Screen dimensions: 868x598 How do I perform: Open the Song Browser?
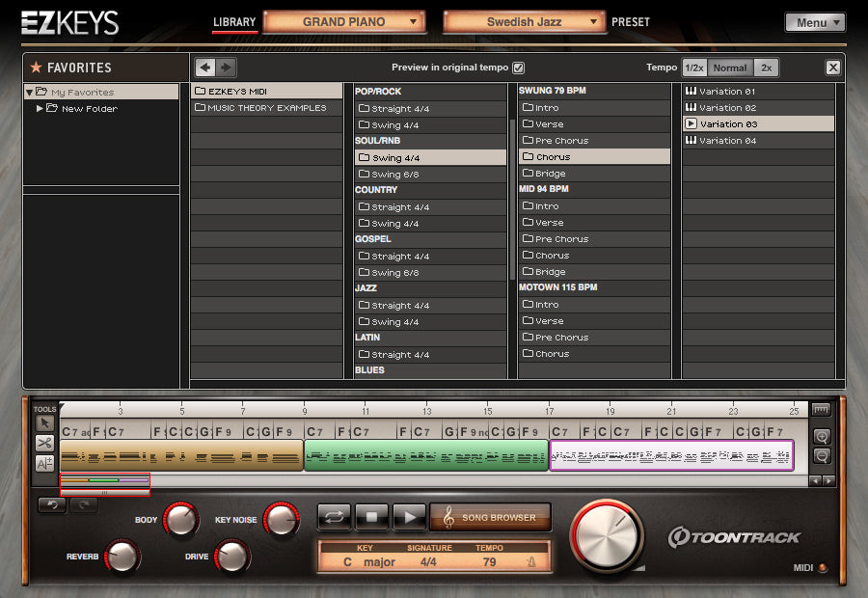tap(491, 518)
